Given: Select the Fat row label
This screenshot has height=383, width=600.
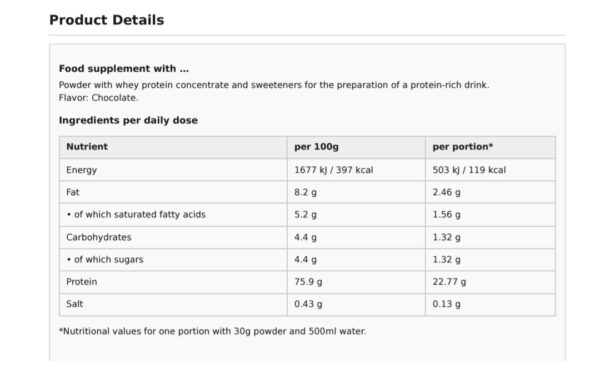Looking at the screenshot, I should pos(73,192).
